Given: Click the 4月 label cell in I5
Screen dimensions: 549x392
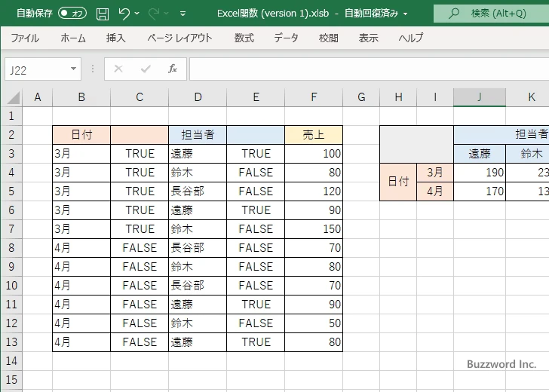Looking at the screenshot, I should pyautogui.click(x=435, y=191).
